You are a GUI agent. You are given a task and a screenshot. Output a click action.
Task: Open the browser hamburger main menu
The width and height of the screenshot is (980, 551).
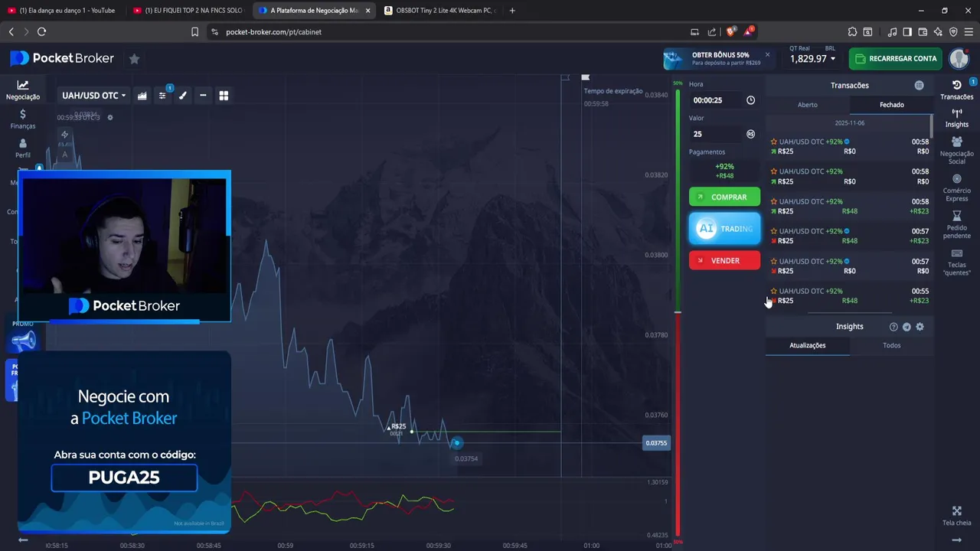(x=969, y=31)
